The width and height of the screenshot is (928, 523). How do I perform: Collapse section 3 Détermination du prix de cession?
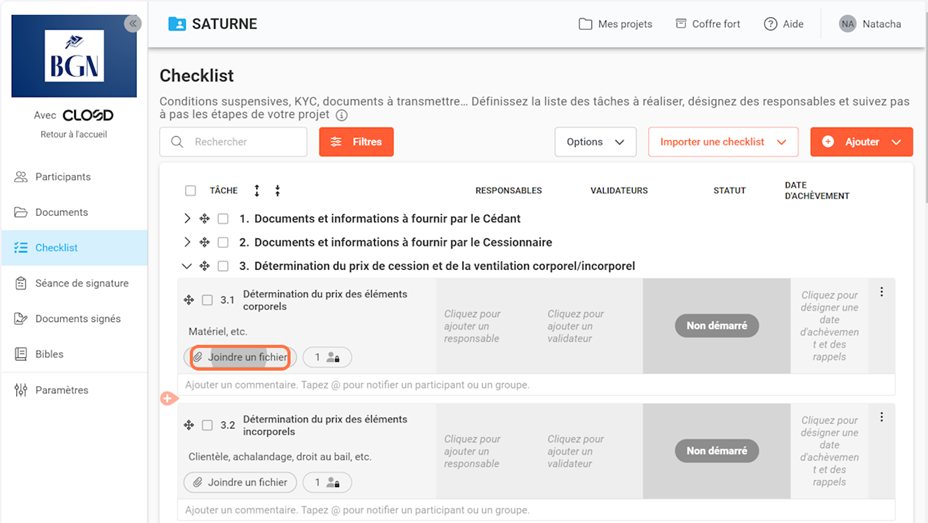click(x=187, y=266)
